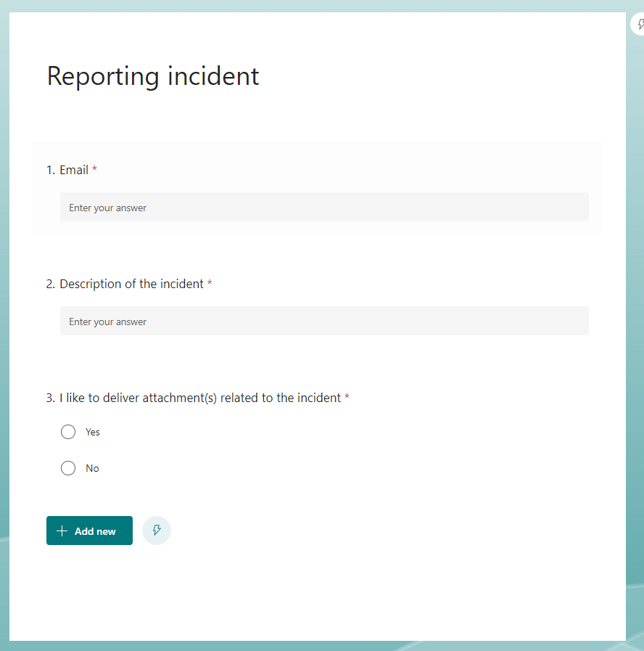The image size is (644, 651).
Task: Select the "Description of the incident" question title
Action: (x=131, y=284)
